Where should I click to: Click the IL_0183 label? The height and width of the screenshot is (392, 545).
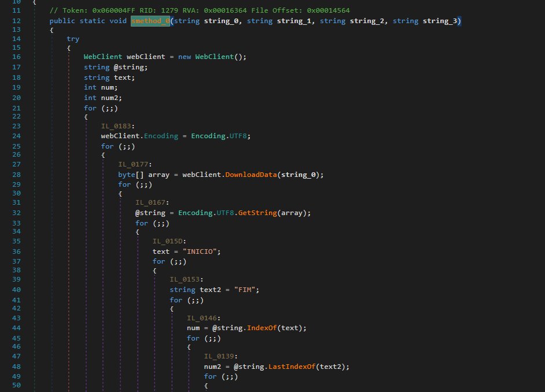(x=117, y=126)
